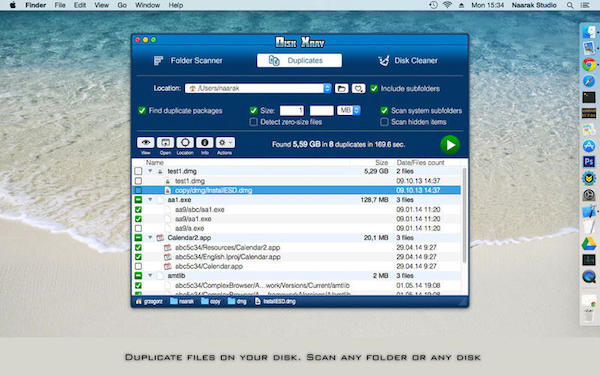This screenshot has width=600, height=375.
Task: Click grzegorz in the path bar
Action: [149, 302]
